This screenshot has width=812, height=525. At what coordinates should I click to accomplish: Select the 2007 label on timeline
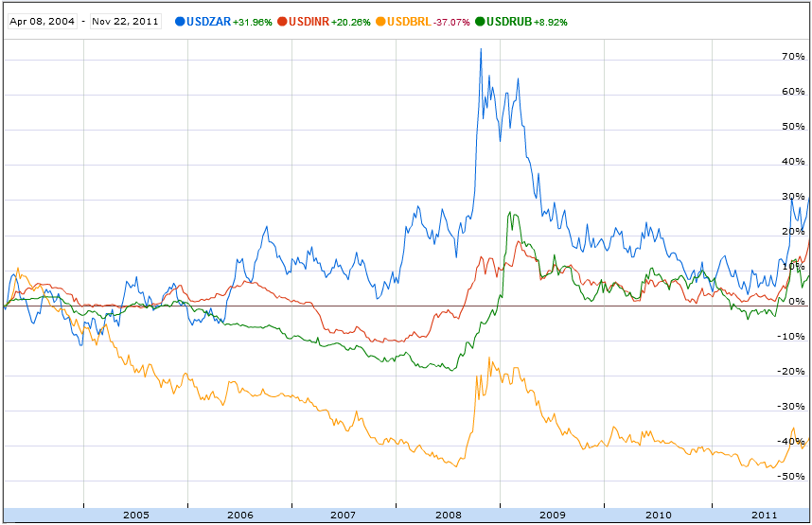tap(344, 515)
